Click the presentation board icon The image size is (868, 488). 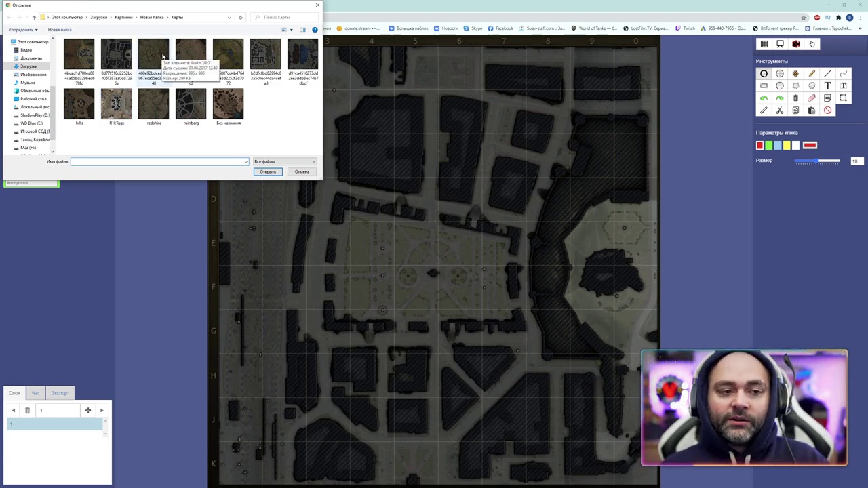tap(780, 44)
